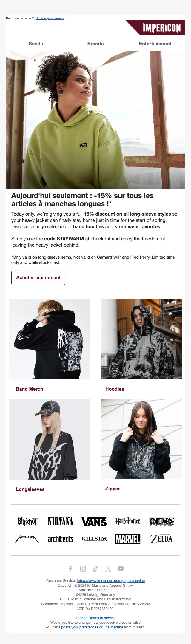Click the Acheter maintenant button
The width and height of the screenshot is (191, 644).
click(38, 277)
